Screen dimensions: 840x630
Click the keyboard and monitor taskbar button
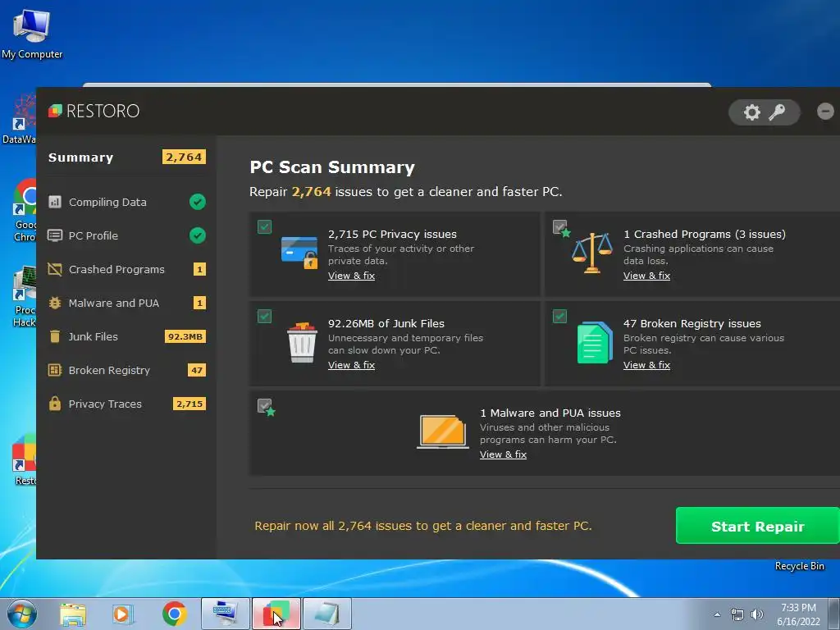click(x=225, y=614)
